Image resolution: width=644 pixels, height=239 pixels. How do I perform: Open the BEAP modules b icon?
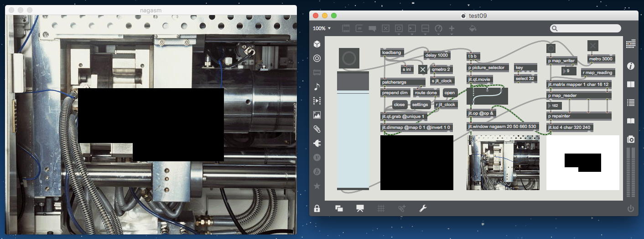coord(317,172)
